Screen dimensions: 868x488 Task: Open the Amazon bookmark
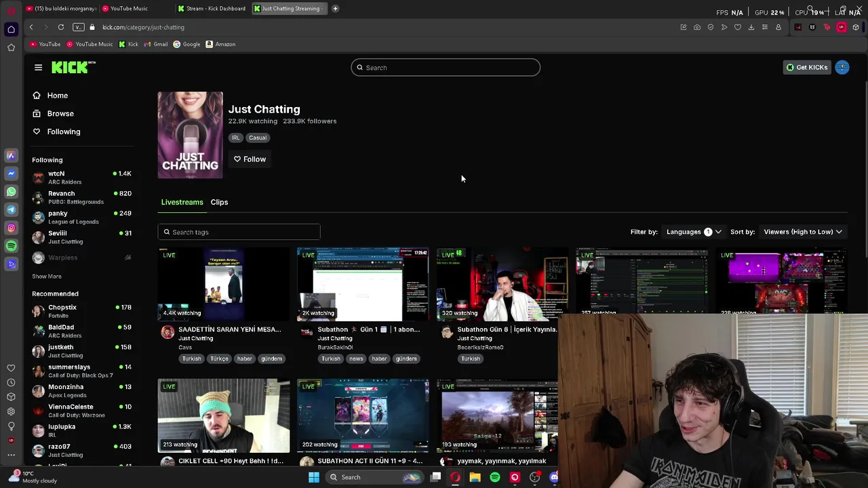tap(220, 44)
